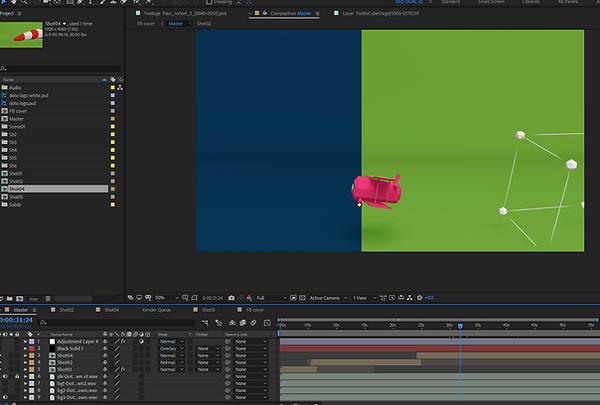Viewport: 600px width, 405px height.
Task: Expand the Adjustment Layer 4 properties
Action: pyautogui.click(x=25, y=341)
